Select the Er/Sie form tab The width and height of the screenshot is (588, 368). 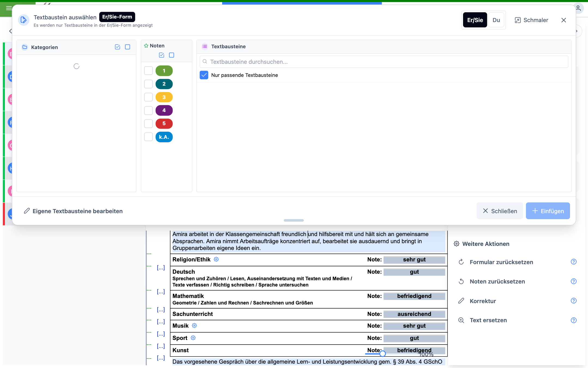coord(475,20)
